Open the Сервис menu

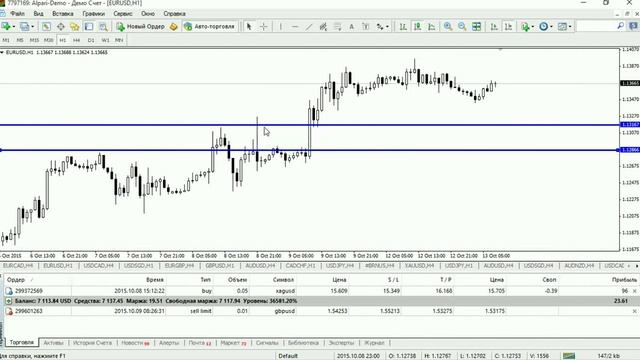coord(123,13)
